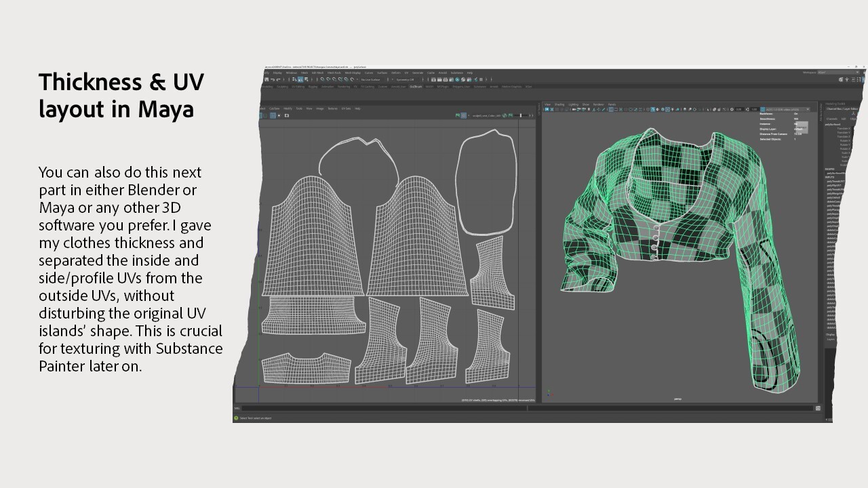Screen dimensions: 868x488
Task: Open Render Settings icon
Action: point(451,79)
